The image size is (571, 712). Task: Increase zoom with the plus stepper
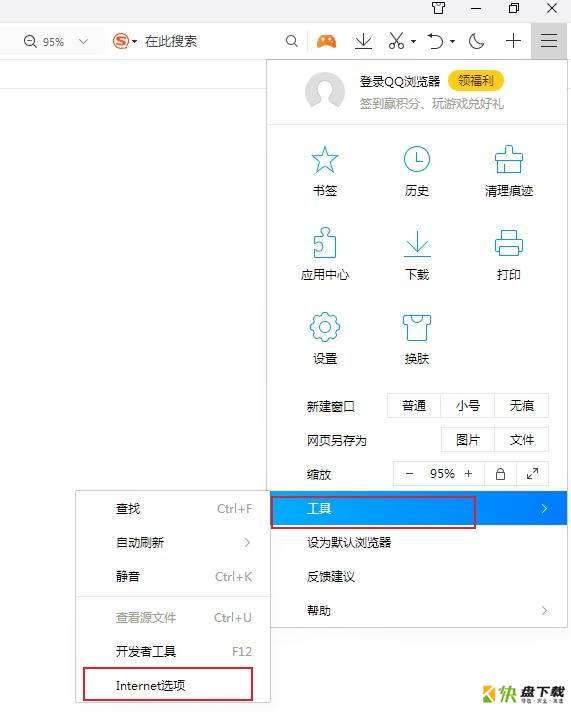point(468,474)
